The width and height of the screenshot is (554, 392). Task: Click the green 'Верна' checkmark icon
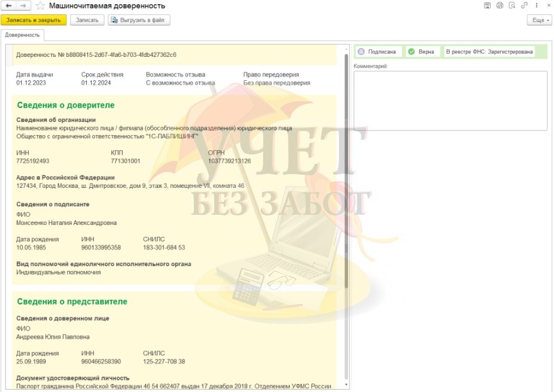[x=412, y=52]
